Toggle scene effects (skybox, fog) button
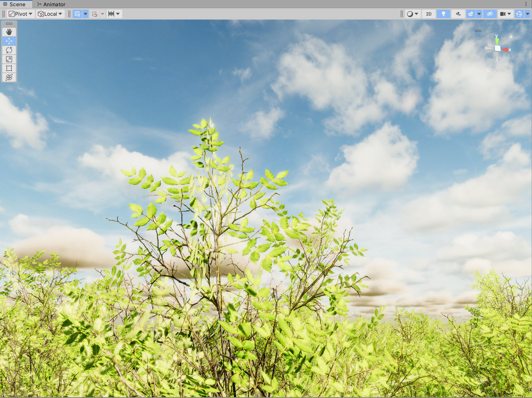Viewport: 532px width, 398px height. click(471, 14)
